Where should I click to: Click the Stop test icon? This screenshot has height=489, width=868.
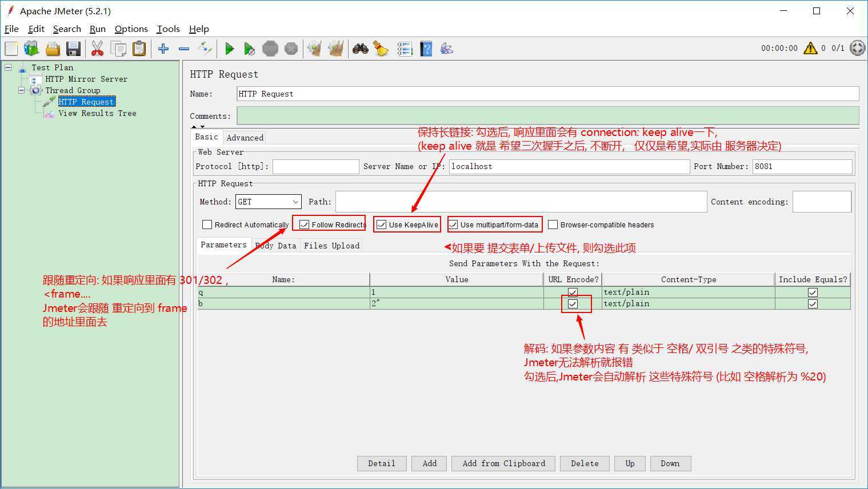click(x=270, y=49)
